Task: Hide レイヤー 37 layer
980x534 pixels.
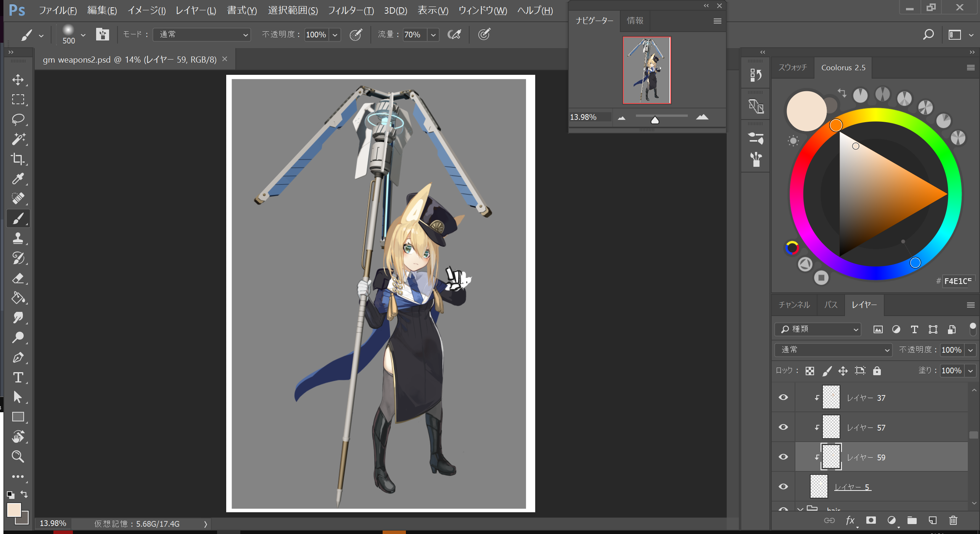Action: click(783, 397)
